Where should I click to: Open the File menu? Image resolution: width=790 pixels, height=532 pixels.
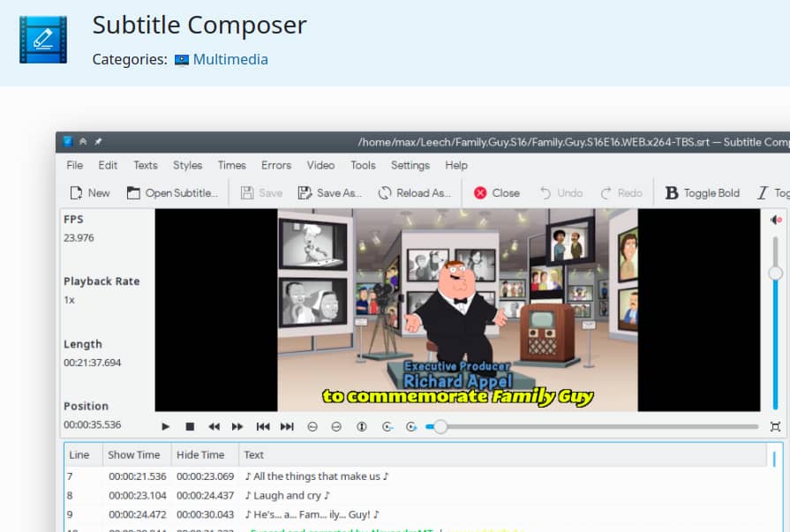[x=74, y=165]
